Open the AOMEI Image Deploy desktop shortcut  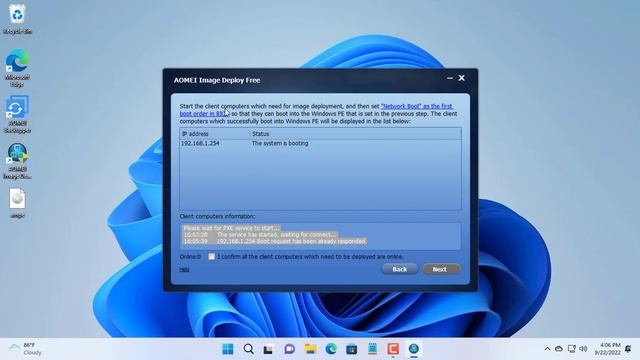click(17, 161)
